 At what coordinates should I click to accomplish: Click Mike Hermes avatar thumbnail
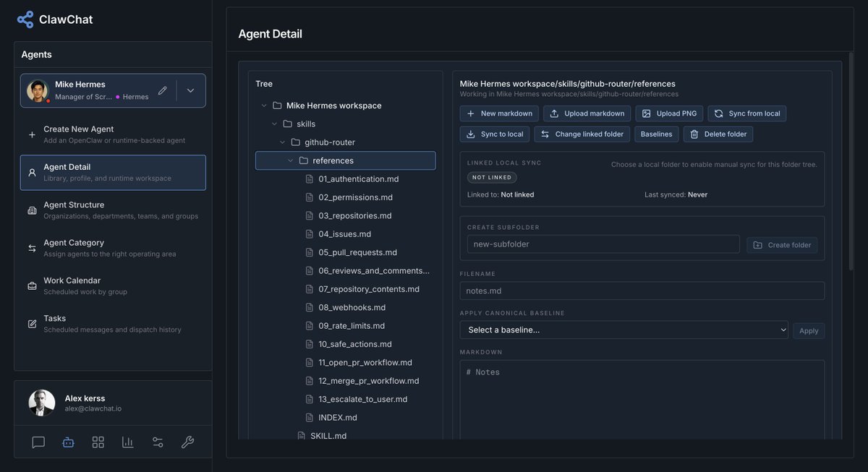click(38, 90)
